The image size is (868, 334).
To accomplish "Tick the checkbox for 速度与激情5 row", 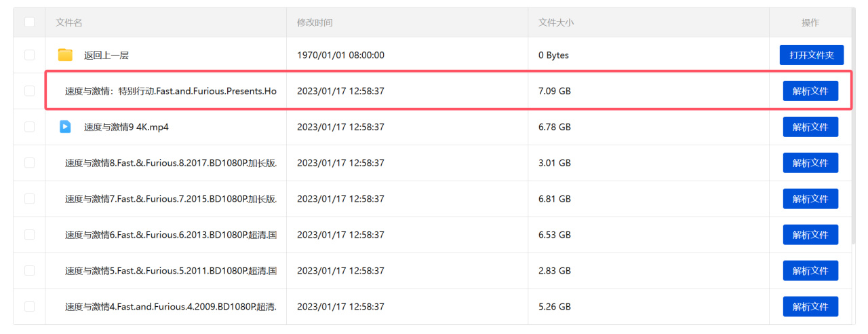I will click(x=29, y=271).
